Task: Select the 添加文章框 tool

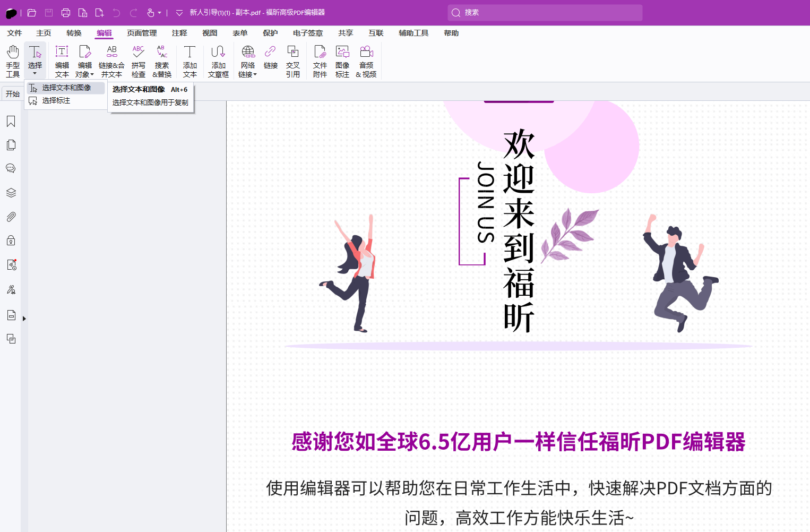Action: point(218,61)
